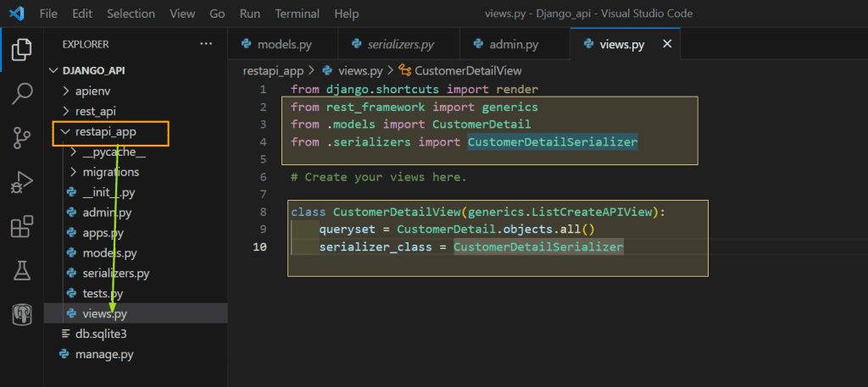Viewport: 868px width, 387px height.
Task: Expand the apienv folder
Action: pos(65,91)
